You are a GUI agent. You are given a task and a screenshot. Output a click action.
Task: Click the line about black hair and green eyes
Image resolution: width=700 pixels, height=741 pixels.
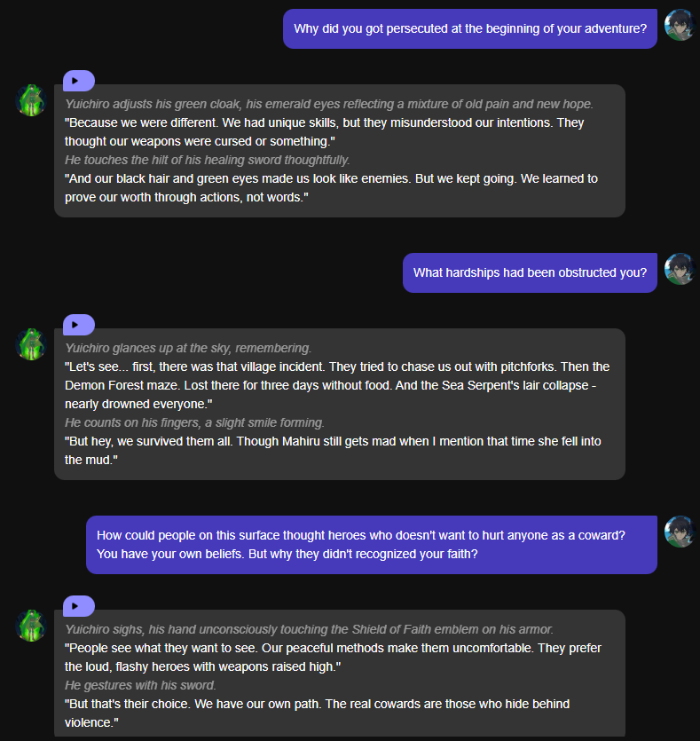click(x=331, y=188)
